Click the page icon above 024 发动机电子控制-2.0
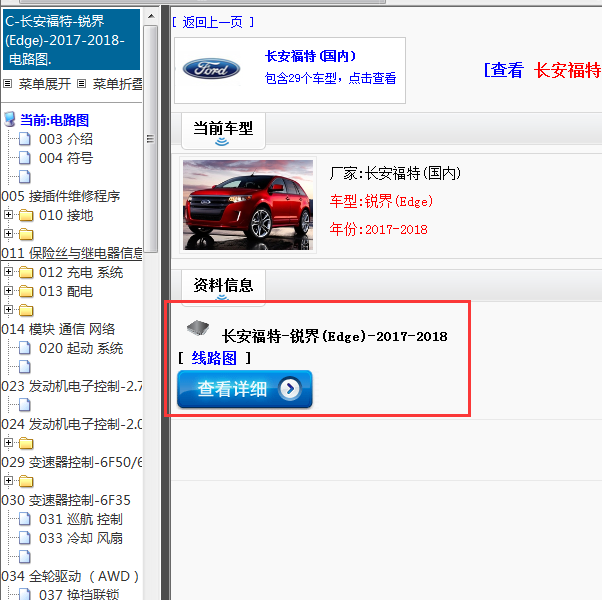 [25, 405]
